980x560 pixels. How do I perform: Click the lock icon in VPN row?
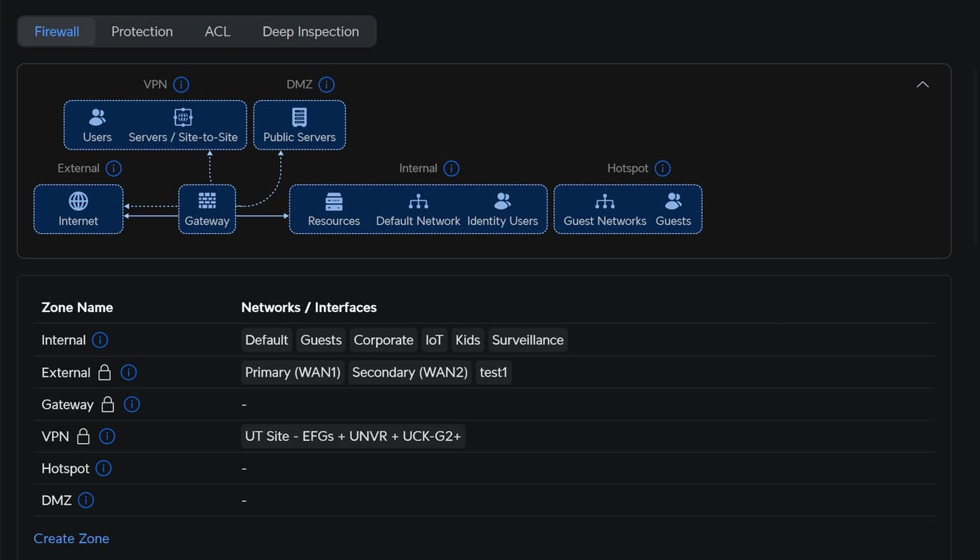pyautogui.click(x=83, y=436)
